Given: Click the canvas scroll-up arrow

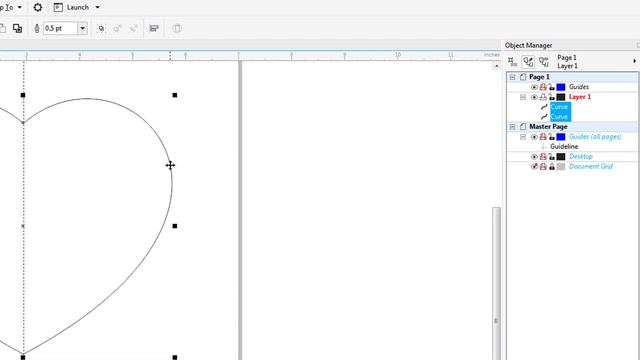Looking at the screenshot, I should [496, 66].
